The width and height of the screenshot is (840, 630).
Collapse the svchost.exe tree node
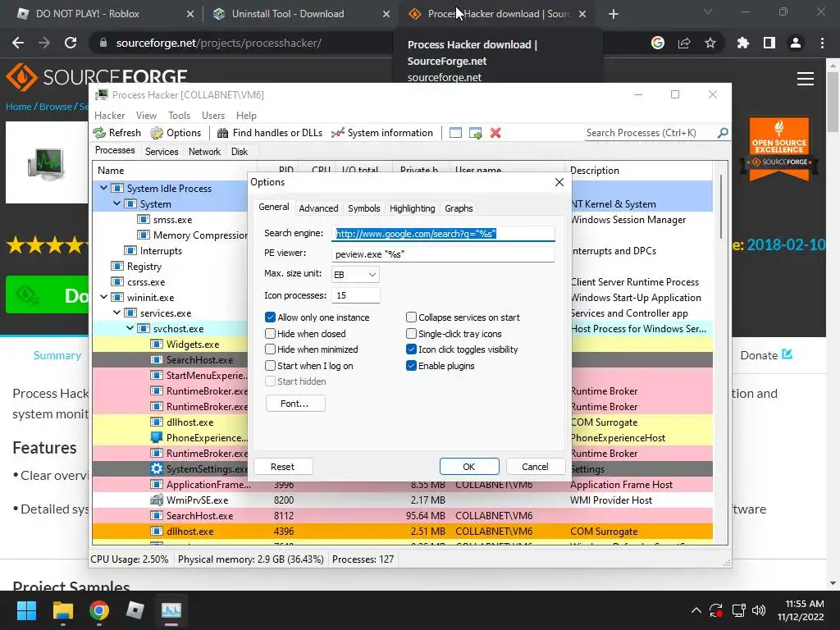[x=130, y=328]
